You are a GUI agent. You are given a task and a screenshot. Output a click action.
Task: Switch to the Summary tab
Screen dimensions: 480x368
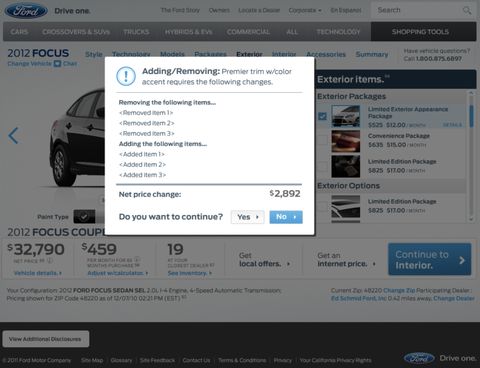372,54
